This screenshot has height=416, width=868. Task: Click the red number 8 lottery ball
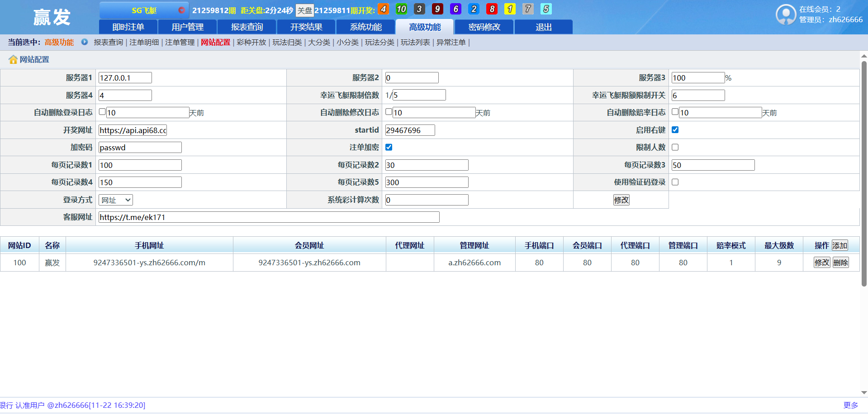[x=492, y=9]
